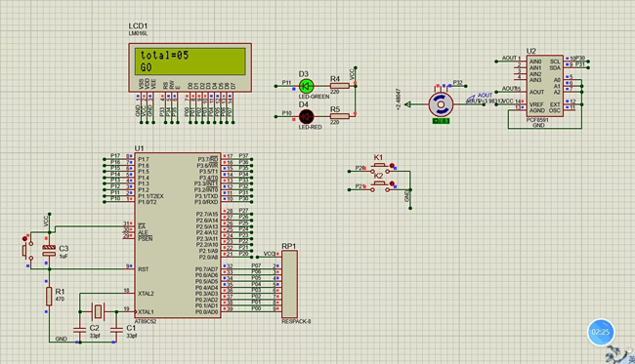This screenshot has width=635, height=364.
Task: Click the P11 net label beside LED D3
Action: 286,83
